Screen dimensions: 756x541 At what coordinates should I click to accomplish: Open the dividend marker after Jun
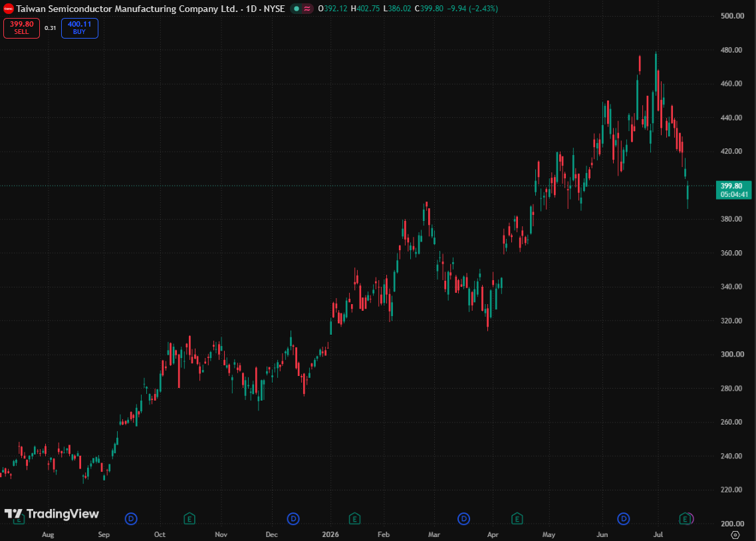624,519
